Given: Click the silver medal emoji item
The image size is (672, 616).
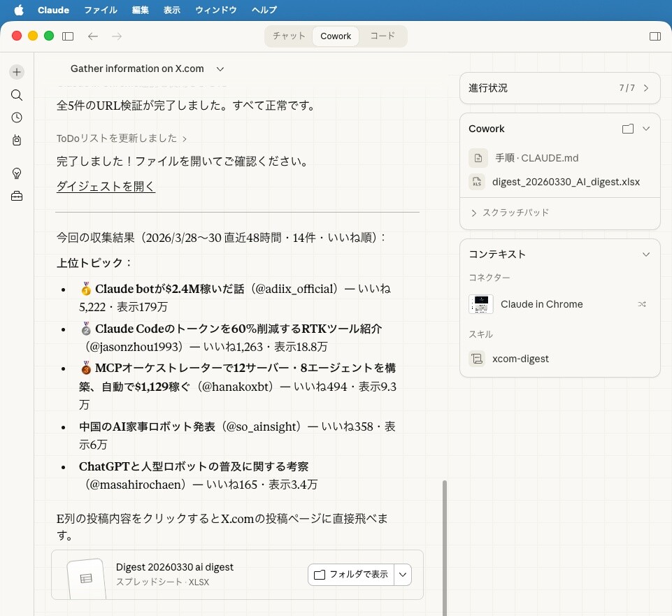Looking at the screenshot, I should pyautogui.click(x=86, y=329).
